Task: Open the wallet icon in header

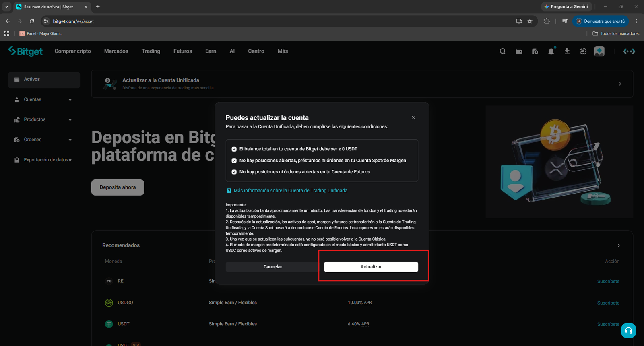Action: pyautogui.click(x=519, y=51)
